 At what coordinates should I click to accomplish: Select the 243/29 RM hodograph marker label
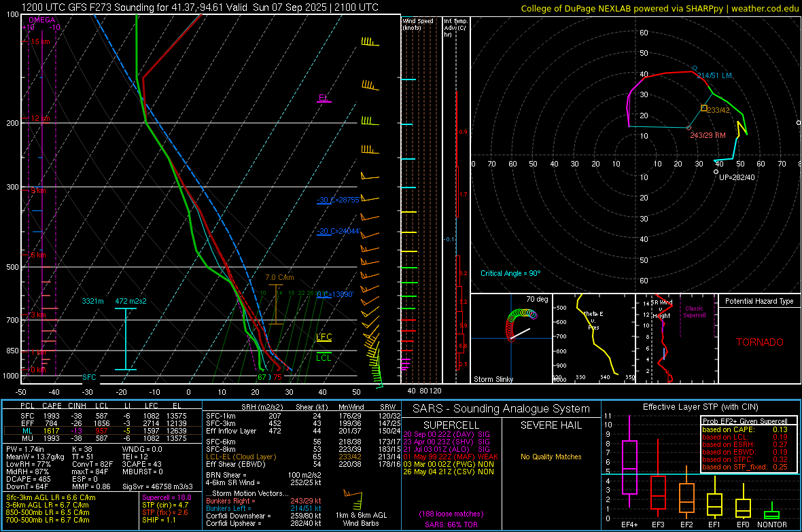click(x=708, y=135)
